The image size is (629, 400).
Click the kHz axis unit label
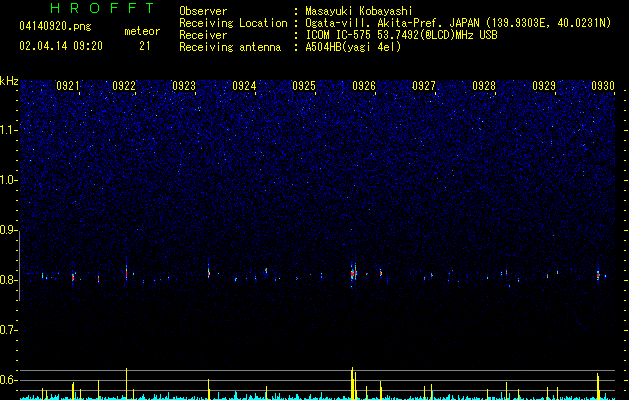[9, 81]
